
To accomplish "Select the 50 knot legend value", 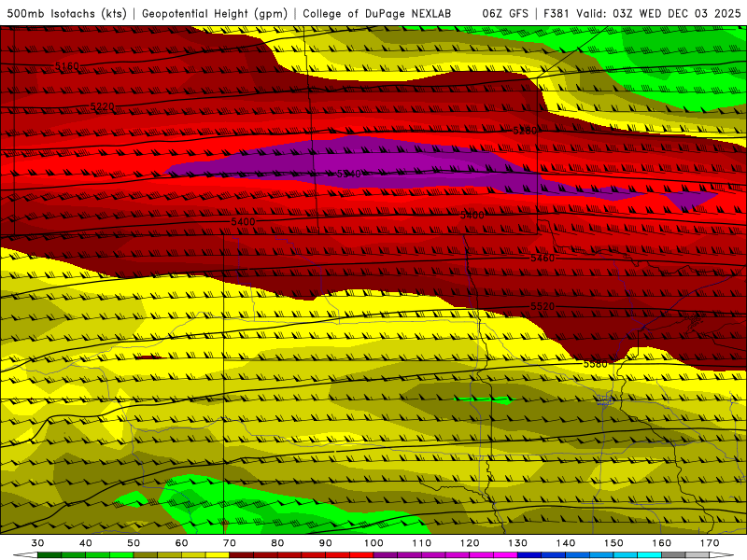I will (x=134, y=543).
